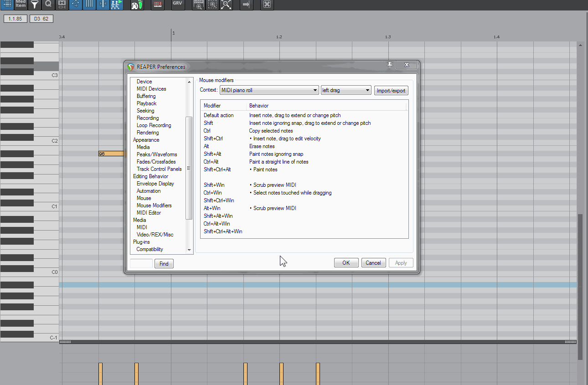
Task: Click the REAPER logo in the Preferences title bar
Action: [x=131, y=67]
